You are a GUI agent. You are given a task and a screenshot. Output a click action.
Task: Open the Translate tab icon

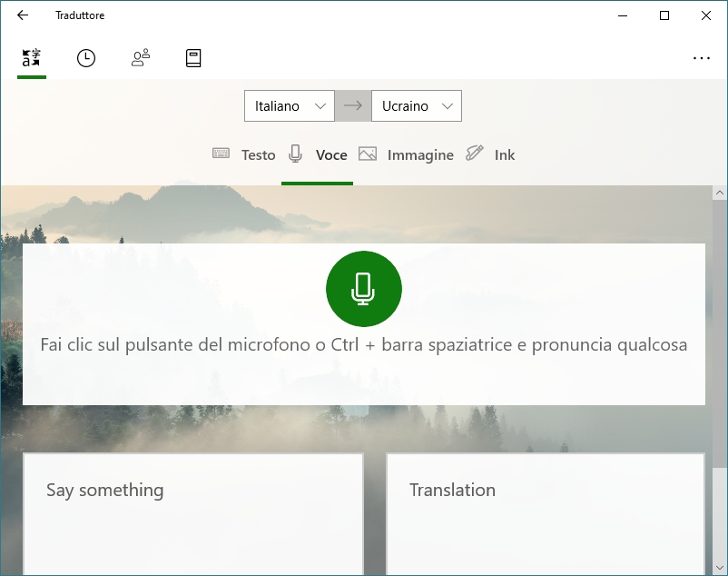point(32,58)
